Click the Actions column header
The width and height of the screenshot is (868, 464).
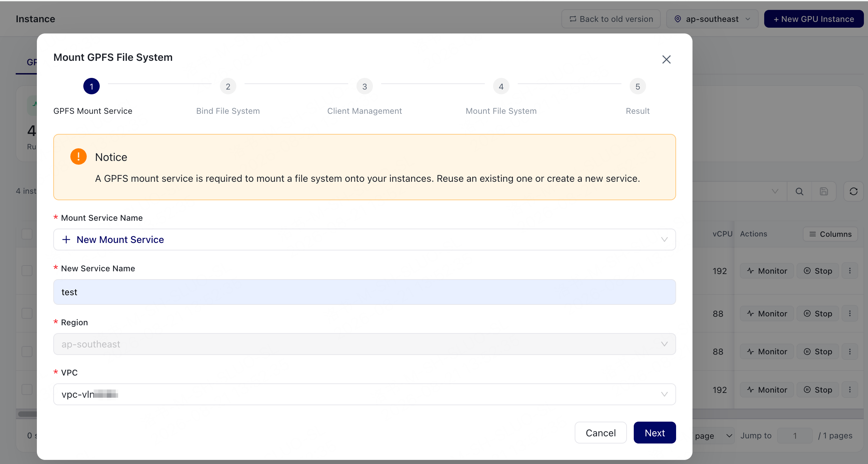[x=754, y=234]
